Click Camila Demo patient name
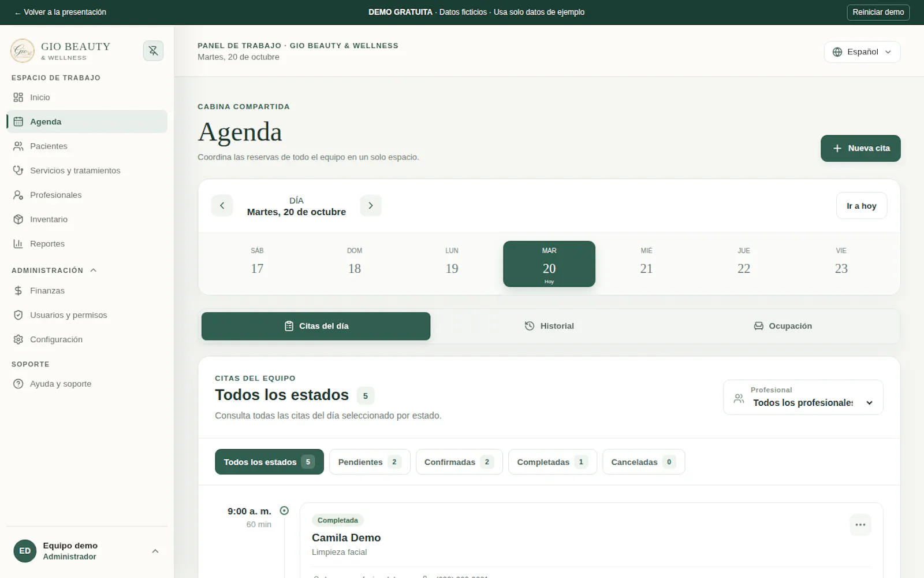 346,538
